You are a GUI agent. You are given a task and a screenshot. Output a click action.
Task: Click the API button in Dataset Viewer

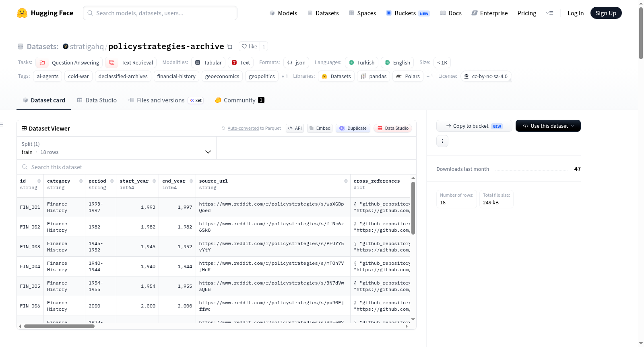pos(295,128)
